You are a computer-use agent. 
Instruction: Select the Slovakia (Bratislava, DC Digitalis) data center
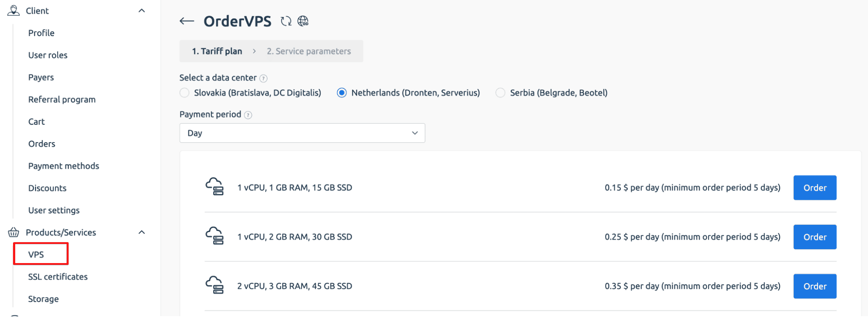point(184,93)
